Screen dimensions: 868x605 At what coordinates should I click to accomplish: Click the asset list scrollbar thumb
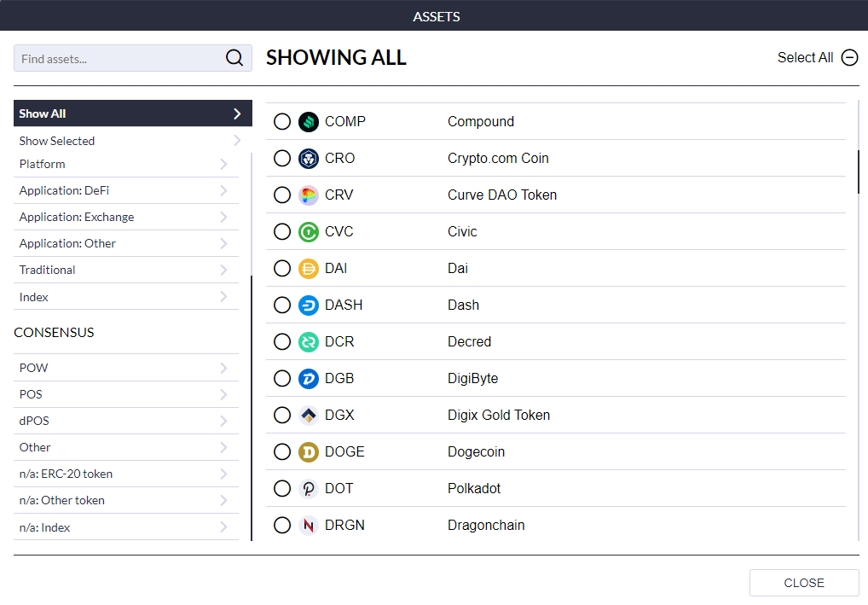(858, 172)
